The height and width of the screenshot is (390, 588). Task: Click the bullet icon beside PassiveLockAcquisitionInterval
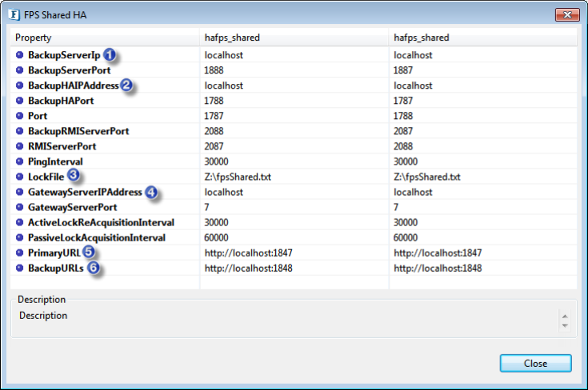click(19, 237)
